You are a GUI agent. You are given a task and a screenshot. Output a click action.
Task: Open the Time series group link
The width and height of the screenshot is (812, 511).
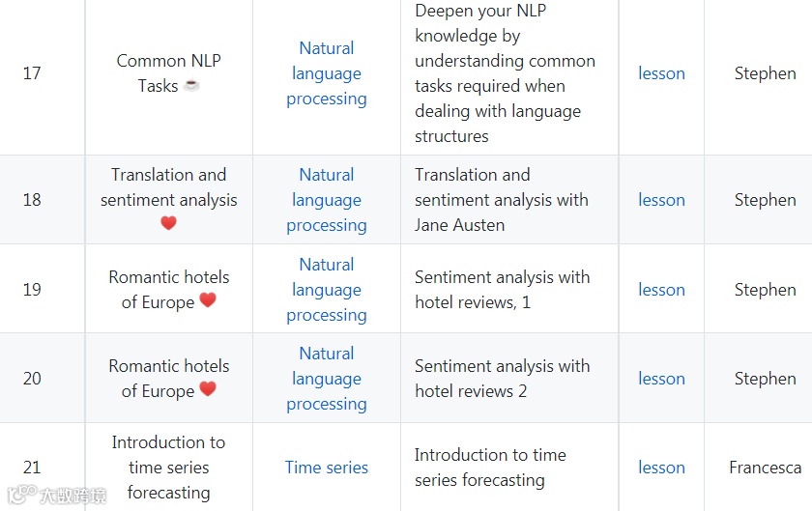(x=327, y=468)
